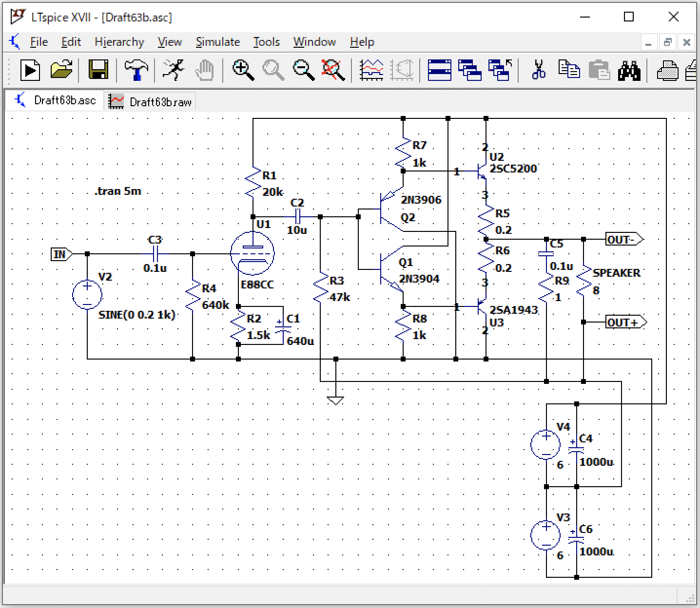Click the LTspice title bar application icon
This screenshot has width=700, height=608.
tap(18, 17)
